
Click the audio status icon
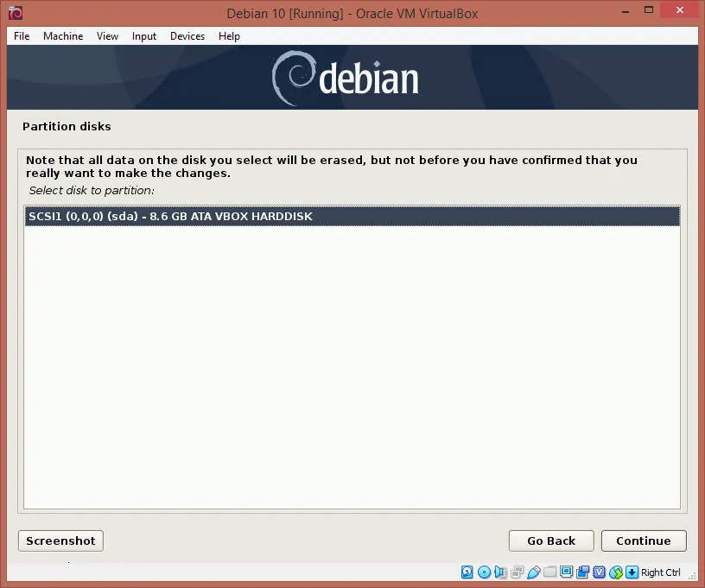point(500,572)
